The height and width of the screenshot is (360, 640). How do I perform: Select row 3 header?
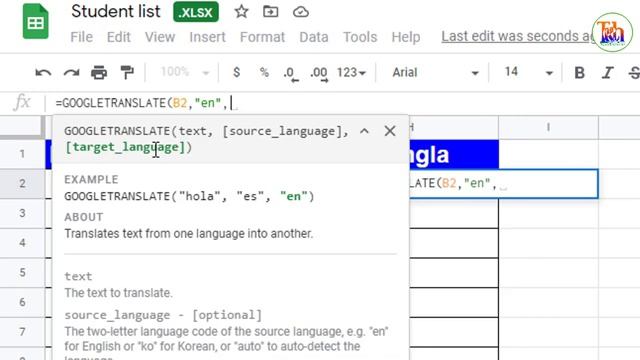(22, 213)
